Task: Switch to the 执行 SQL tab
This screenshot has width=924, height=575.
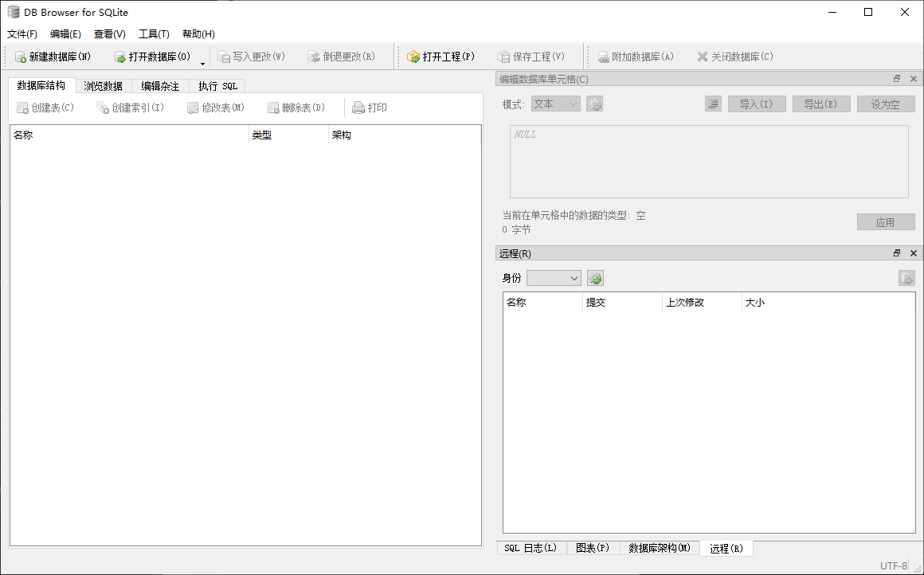Action: 217,86
